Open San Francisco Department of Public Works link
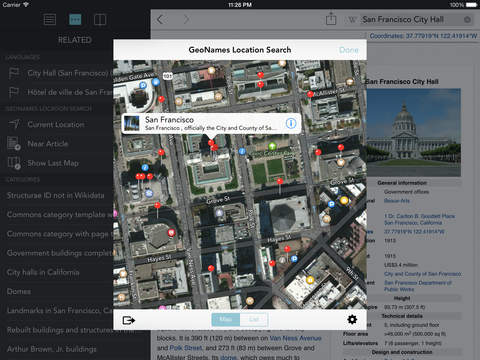 pos(418,286)
